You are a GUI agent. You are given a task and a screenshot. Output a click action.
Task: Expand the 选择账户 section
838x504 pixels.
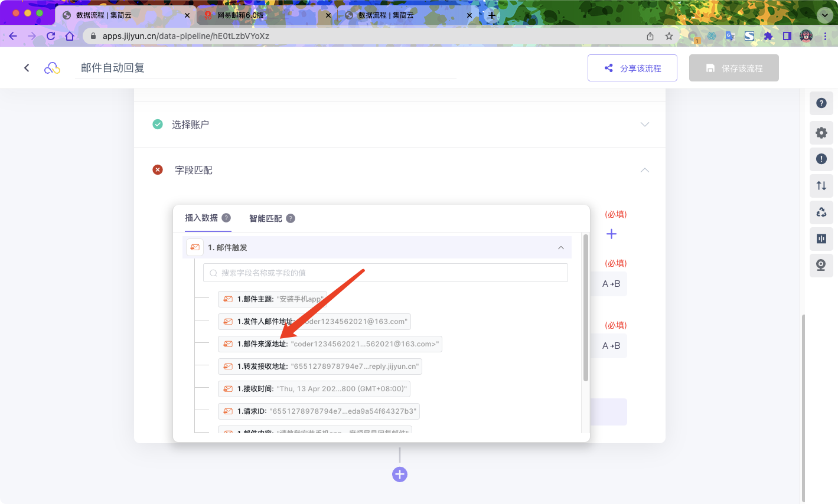point(644,125)
